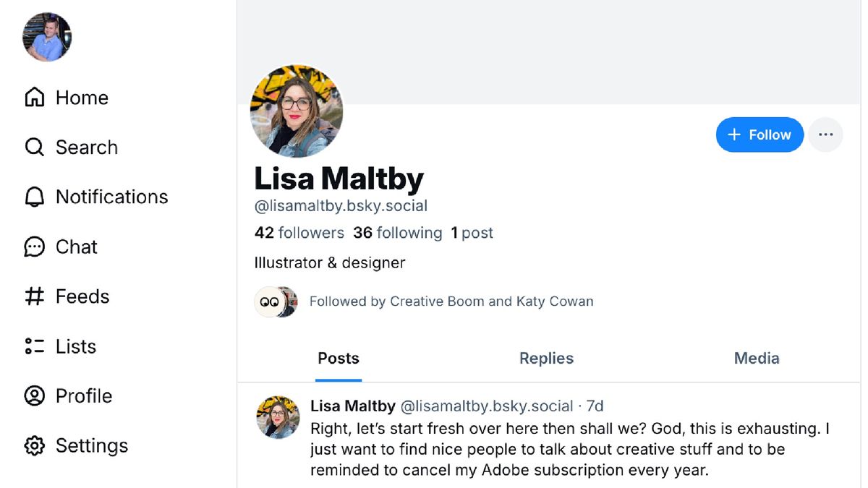Viewport: 868px width, 488px height.
Task: Switch to the Media tab
Action: 757,359
